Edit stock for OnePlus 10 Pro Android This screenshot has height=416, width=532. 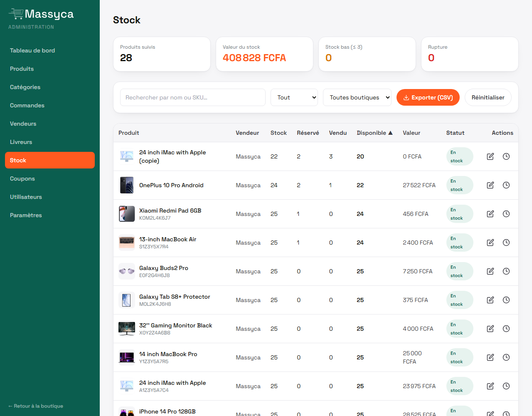[490, 185]
